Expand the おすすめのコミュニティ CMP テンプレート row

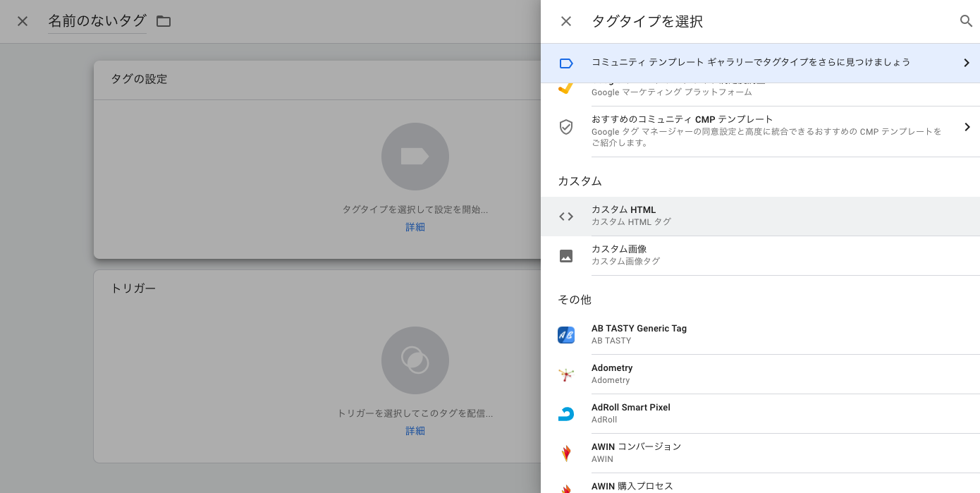click(x=967, y=127)
